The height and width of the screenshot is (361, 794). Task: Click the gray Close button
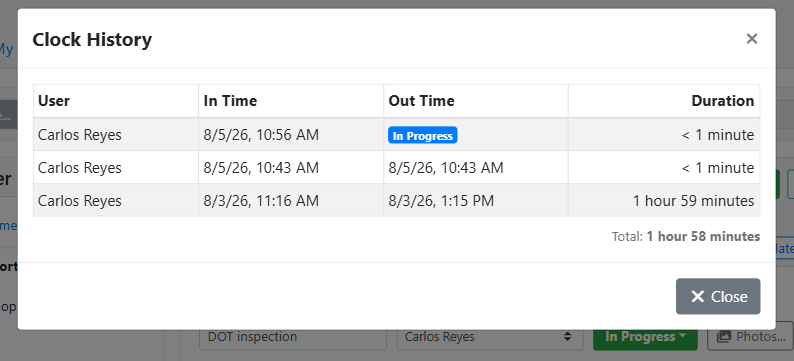[x=718, y=296]
